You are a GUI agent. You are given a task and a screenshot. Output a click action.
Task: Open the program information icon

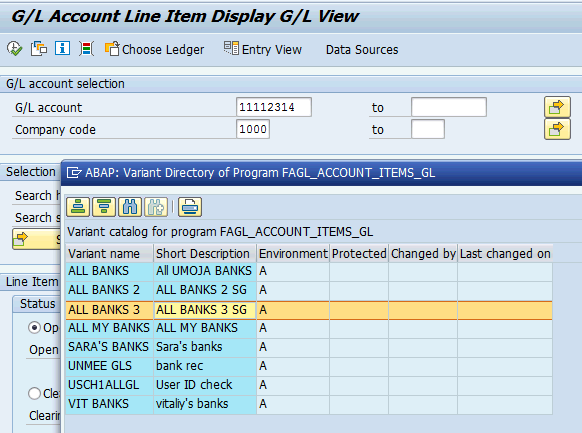[x=62, y=48]
